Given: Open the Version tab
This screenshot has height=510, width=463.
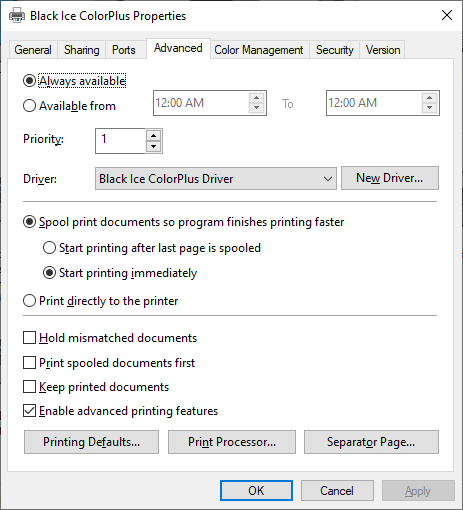Looking at the screenshot, I should [x=383, y=50].
